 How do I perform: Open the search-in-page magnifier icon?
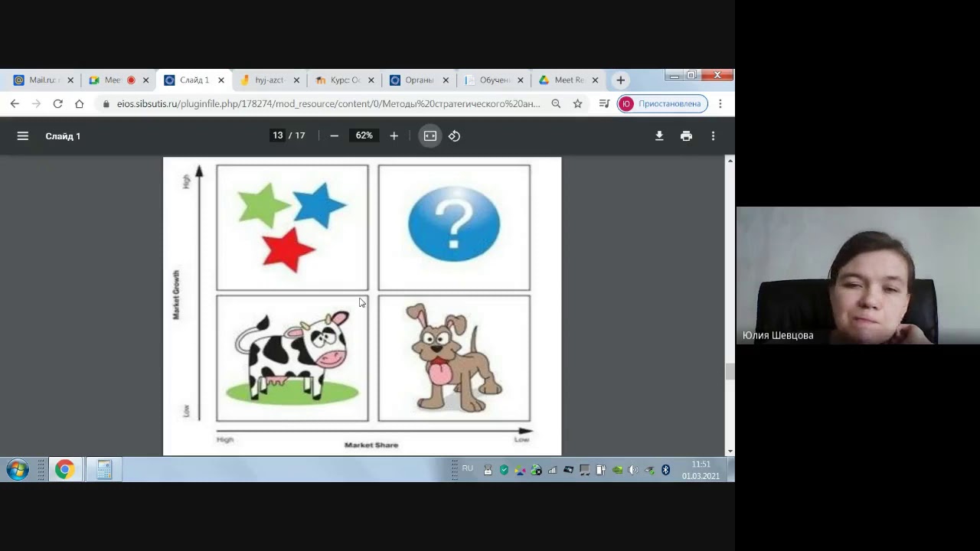556,103
